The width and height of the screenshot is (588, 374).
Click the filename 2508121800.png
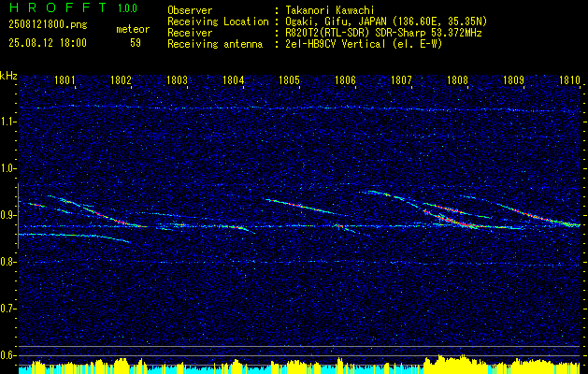click(48, 25)
